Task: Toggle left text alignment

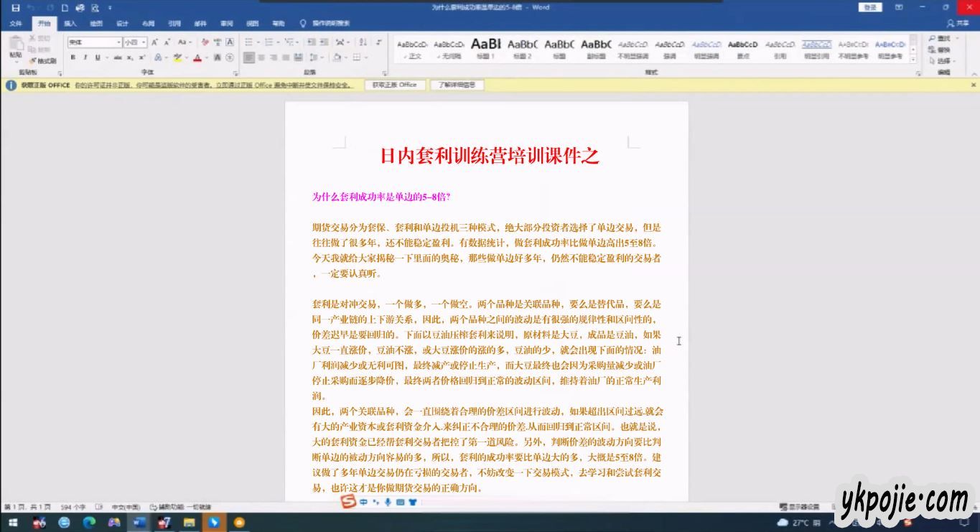Action: (248, 57)
